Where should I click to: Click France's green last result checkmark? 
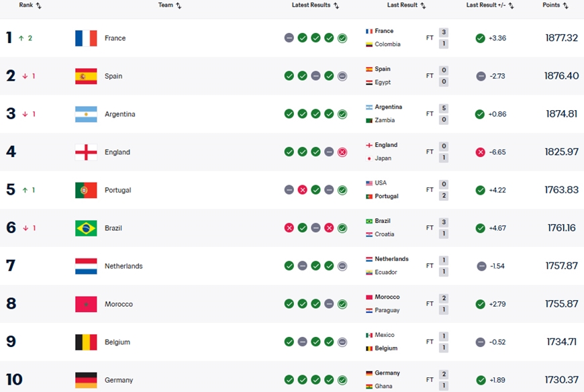[480, 38]
